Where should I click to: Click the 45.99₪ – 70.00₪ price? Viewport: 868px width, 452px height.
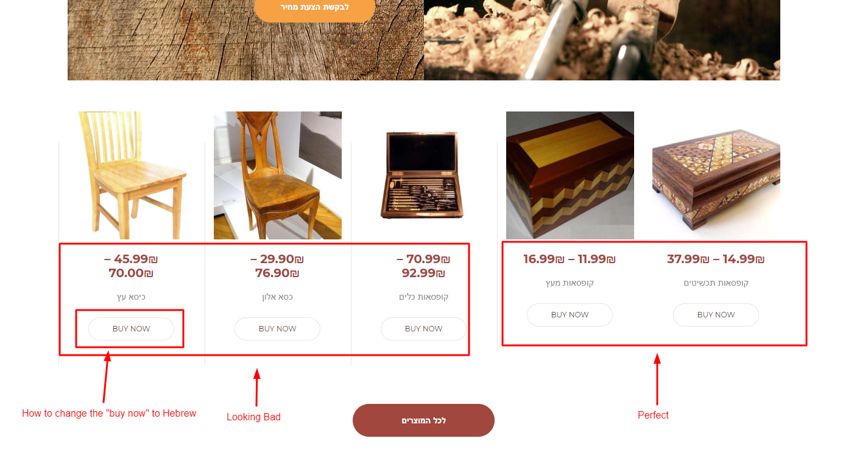tap(131, 266)
